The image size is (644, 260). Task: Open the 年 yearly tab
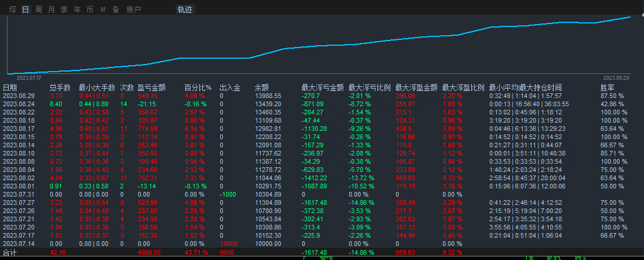pyautogui.click(x=77, y=9)
